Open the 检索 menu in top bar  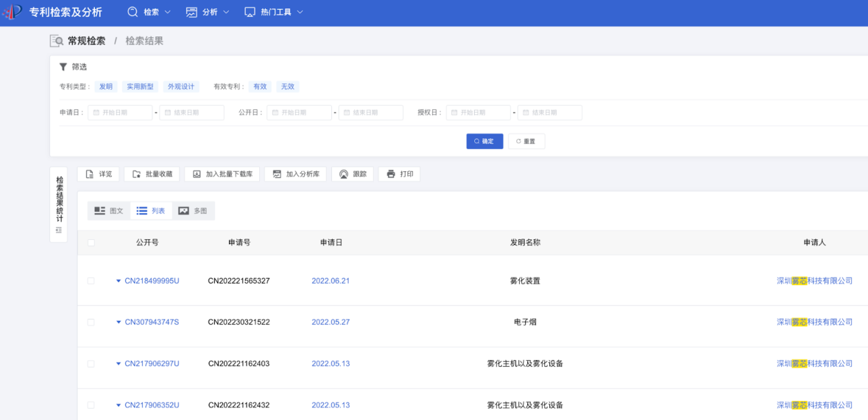pyautogui.click(x=149, y=12)
